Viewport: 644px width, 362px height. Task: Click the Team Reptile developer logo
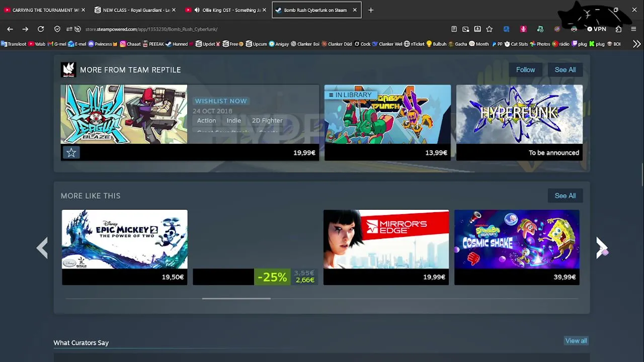pos(68,70)
